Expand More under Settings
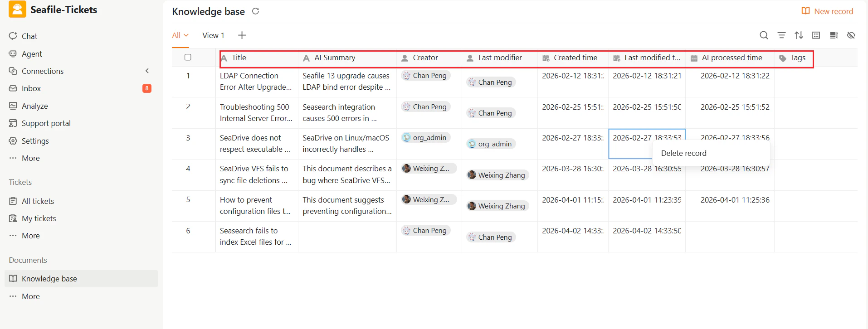Viewport: 868px width, 329px height. [30, 158]
